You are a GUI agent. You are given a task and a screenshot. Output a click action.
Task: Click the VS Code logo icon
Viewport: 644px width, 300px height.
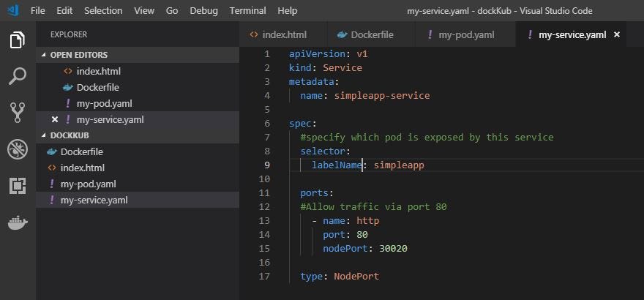click(12, 11)
